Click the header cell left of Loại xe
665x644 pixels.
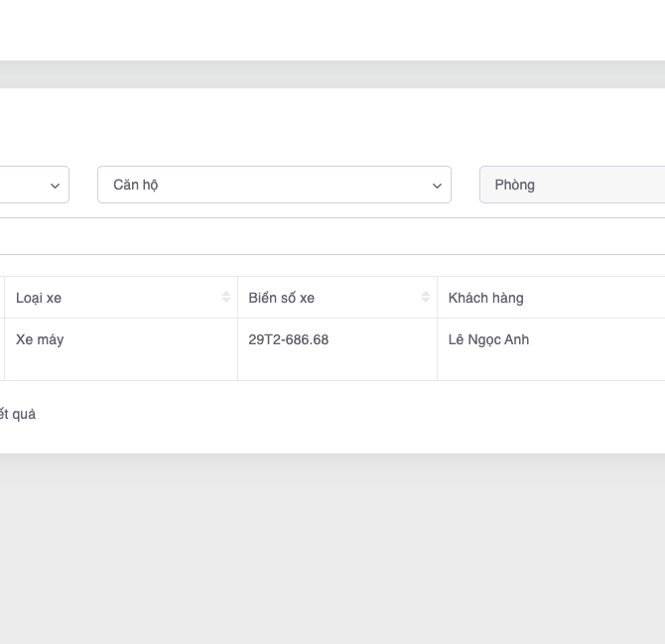tap(2, 298)
